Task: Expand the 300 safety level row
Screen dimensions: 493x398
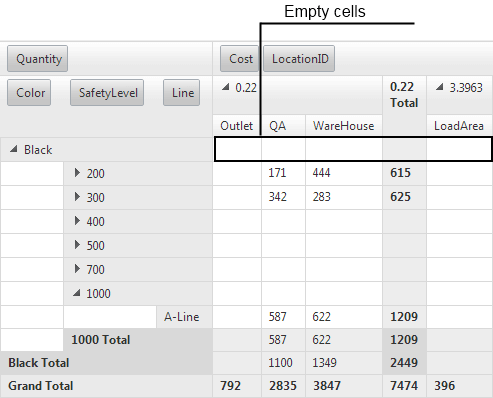Action: [x=77, y=197]
